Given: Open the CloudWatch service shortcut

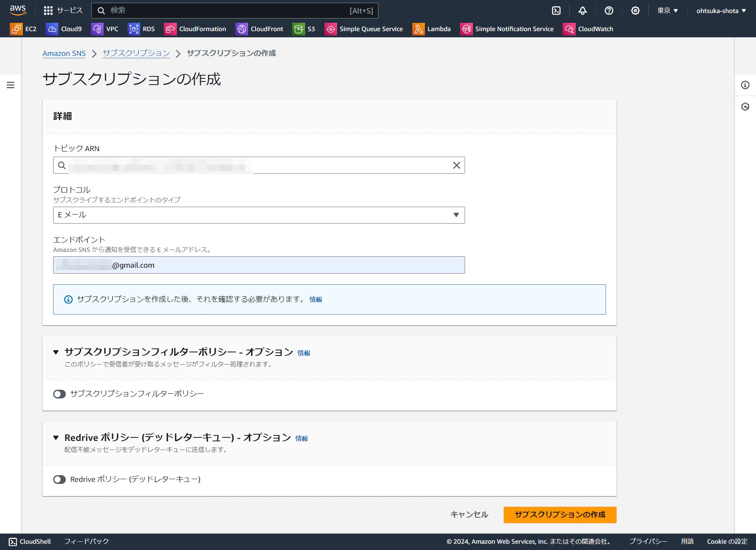Looking at the screenshot, I should [588, 29].
